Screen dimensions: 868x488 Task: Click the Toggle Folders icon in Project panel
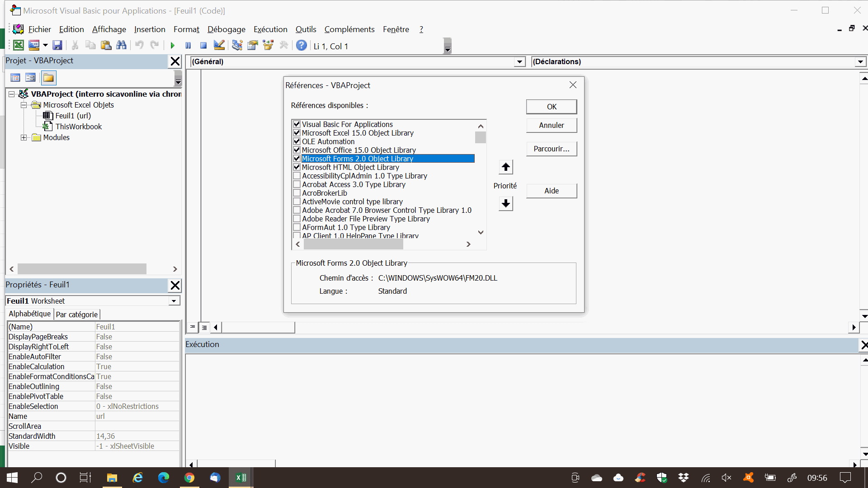tap(48, 78)
